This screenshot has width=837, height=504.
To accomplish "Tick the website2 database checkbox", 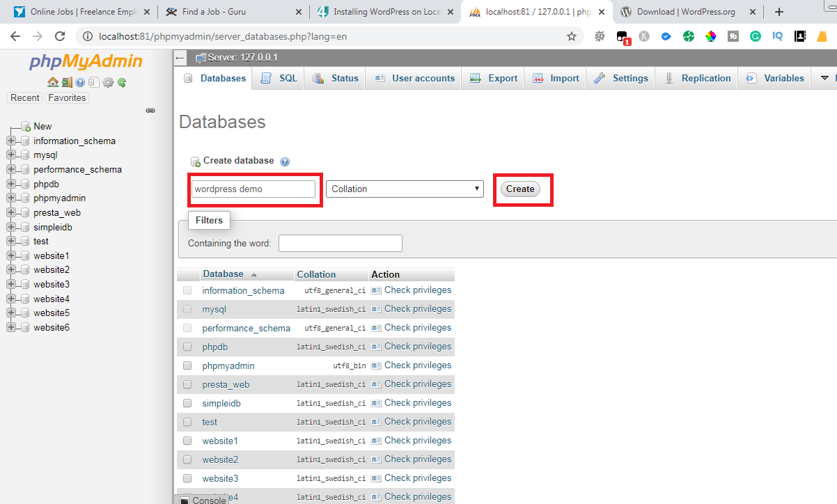I will 187,459.
